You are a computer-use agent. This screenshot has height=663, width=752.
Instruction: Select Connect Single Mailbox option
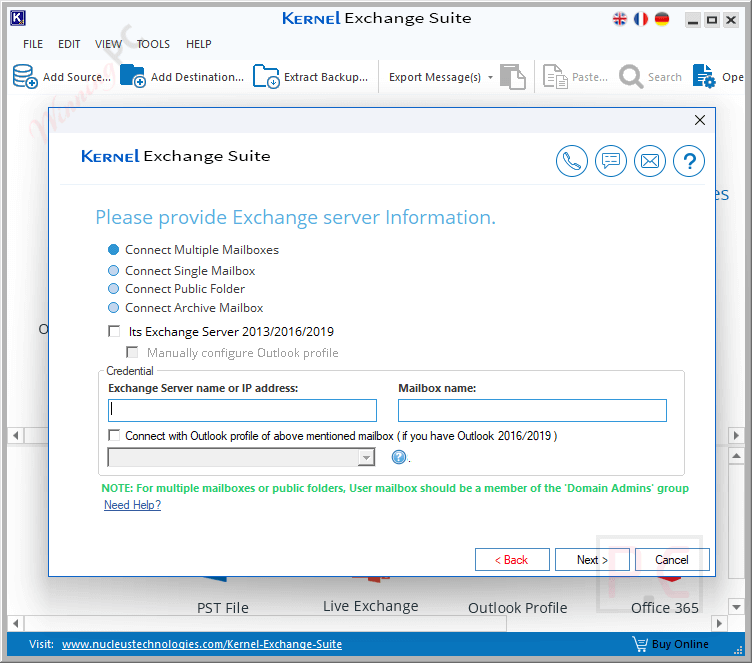pos(181,271)
